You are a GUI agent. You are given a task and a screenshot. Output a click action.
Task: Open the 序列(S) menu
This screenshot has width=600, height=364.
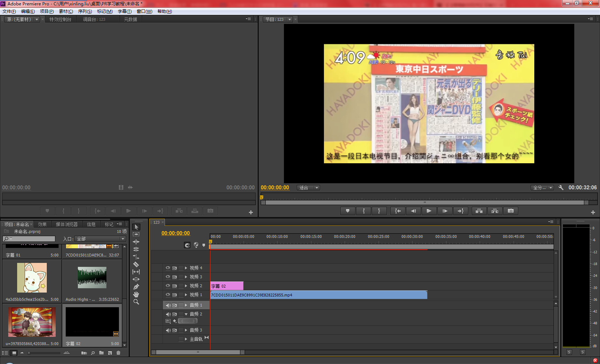point(85,11)
